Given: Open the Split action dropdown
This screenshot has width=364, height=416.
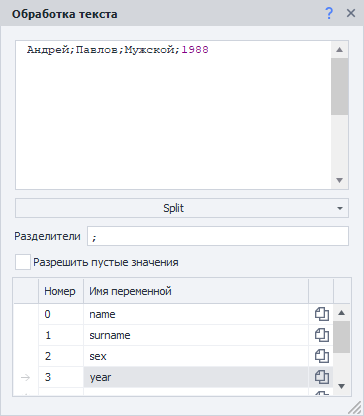Looking at the screenshot, I should [182, 208].
